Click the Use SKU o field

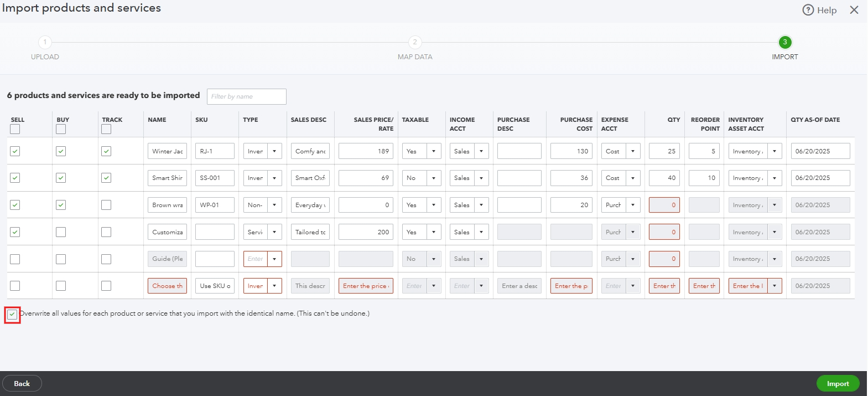pyautogui.click(x=215, y=286)
